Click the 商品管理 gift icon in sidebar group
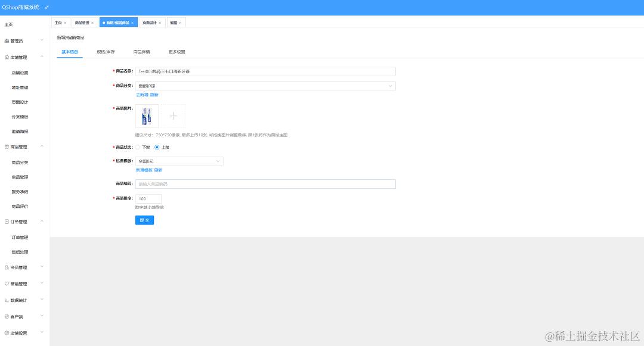This screenshot has width=644, height=346. (7, 146)
